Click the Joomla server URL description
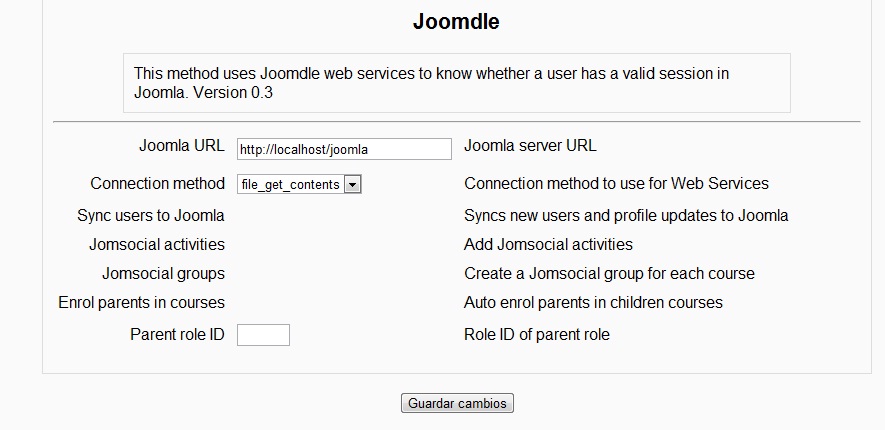885x430 pixels. click(530, 146)
